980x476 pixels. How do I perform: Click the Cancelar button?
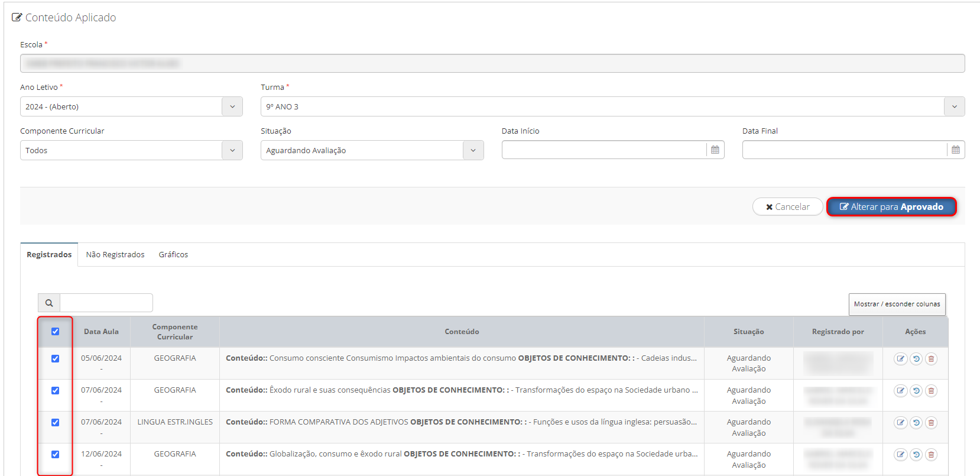[x=787, y=207]
